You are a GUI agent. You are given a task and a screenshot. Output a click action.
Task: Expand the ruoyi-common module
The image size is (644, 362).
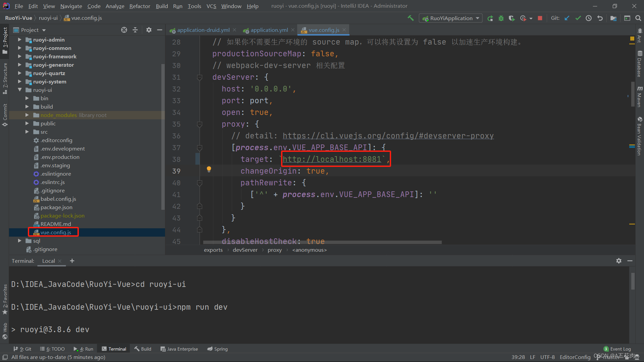pyautogui.click(x=19, y=48)
